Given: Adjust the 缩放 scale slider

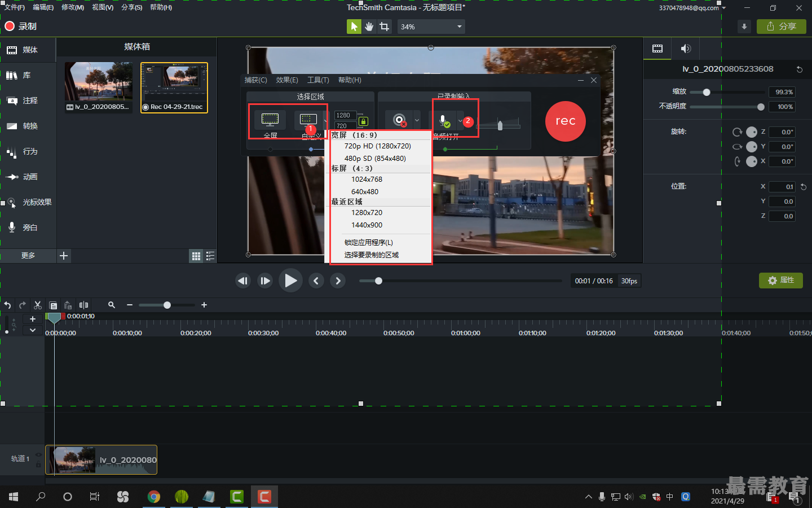Looking at the screenshot, I should (x=707, y=92).
